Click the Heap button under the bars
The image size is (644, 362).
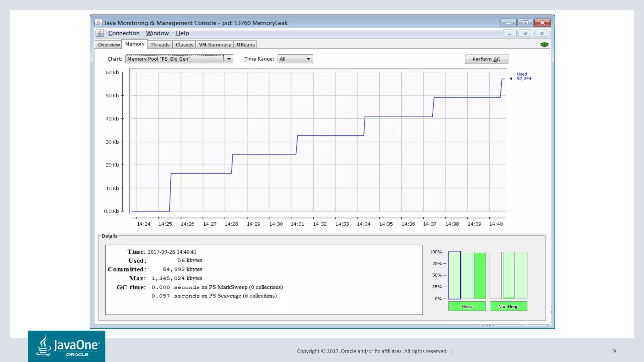tap(467, 306)
